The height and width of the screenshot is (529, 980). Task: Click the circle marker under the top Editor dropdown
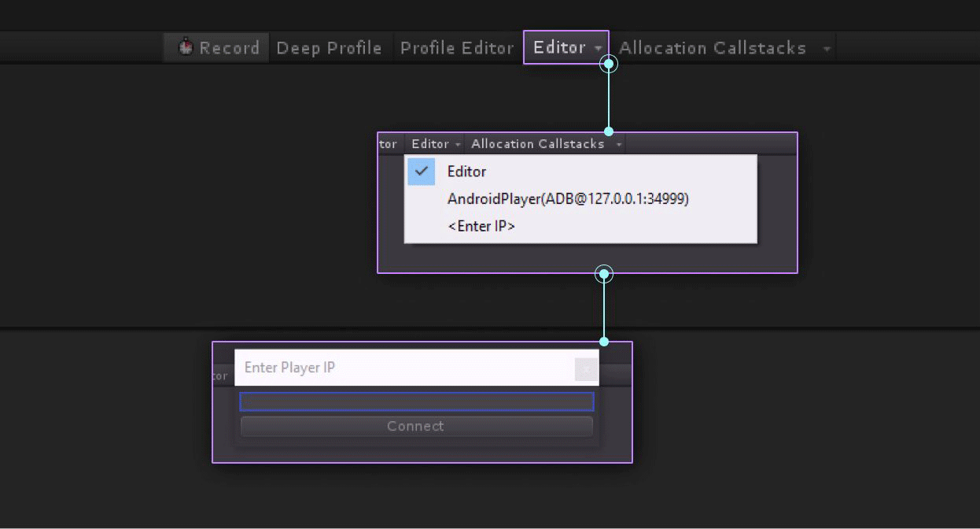pos(608,65)
